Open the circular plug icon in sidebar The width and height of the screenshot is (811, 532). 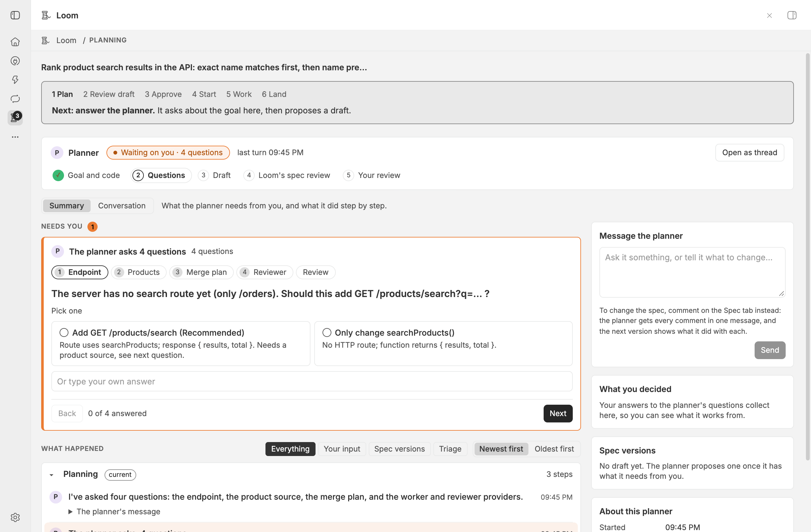[15, 61]
